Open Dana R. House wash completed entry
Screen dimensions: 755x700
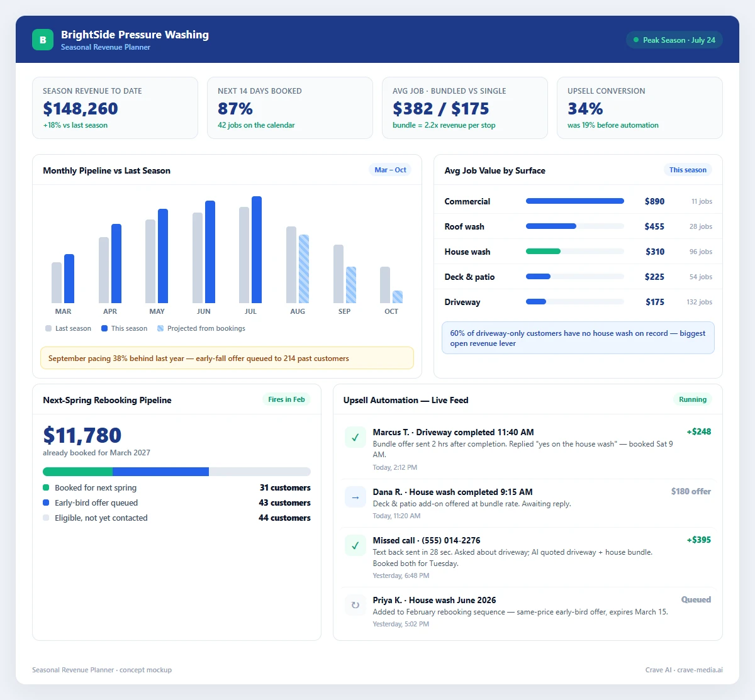pos(528,503)
